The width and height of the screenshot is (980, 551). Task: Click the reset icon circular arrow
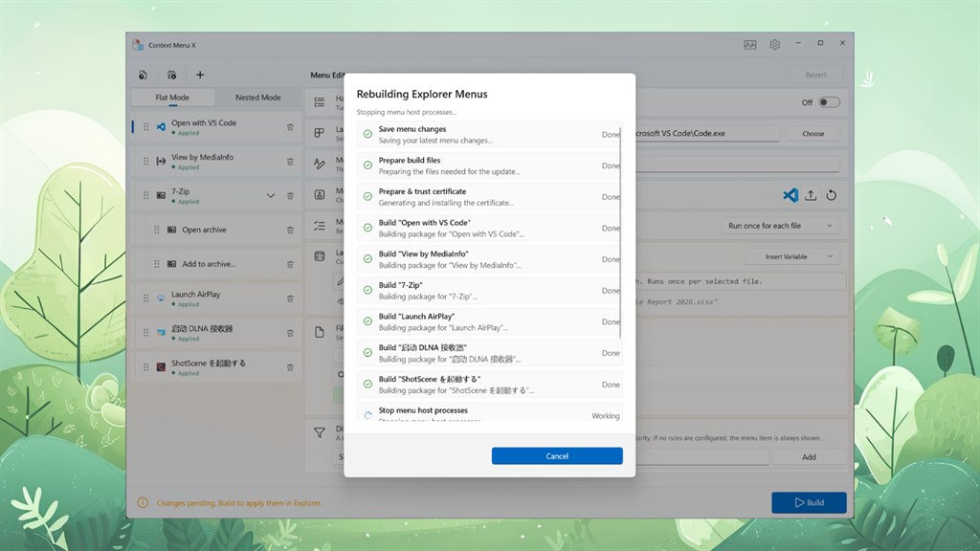point(832,195)
